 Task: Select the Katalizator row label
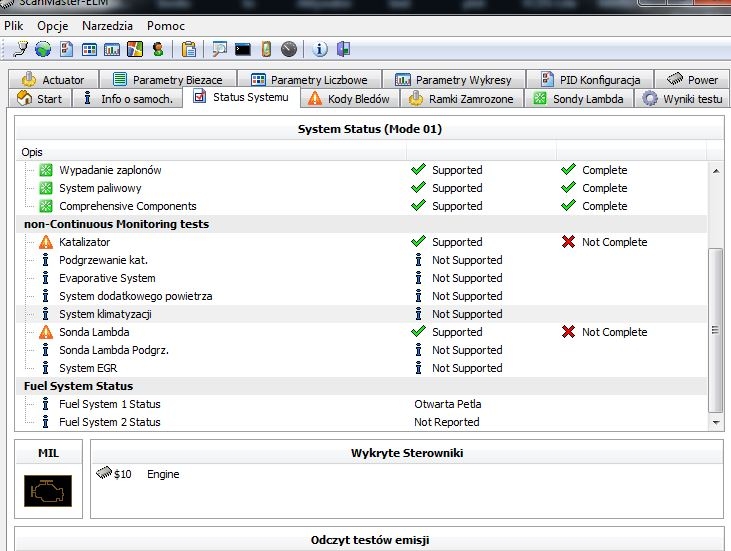84,242
